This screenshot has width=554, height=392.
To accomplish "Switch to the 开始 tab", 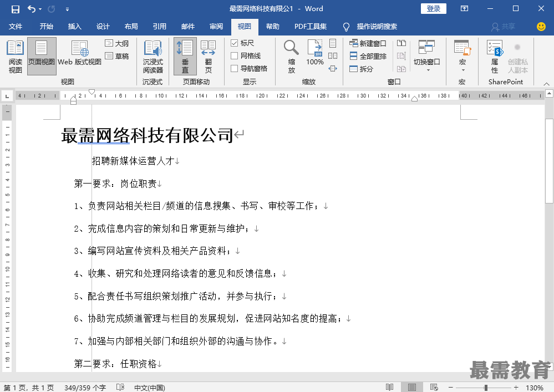I will tap(46, 27).
